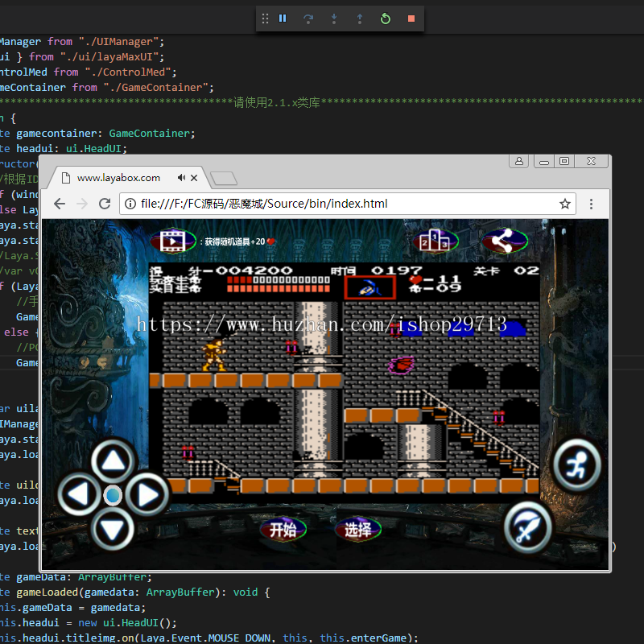This screenshot has width=644, height=644.
Task: Click the debug Step Over arrow
Action: (308, 19)
